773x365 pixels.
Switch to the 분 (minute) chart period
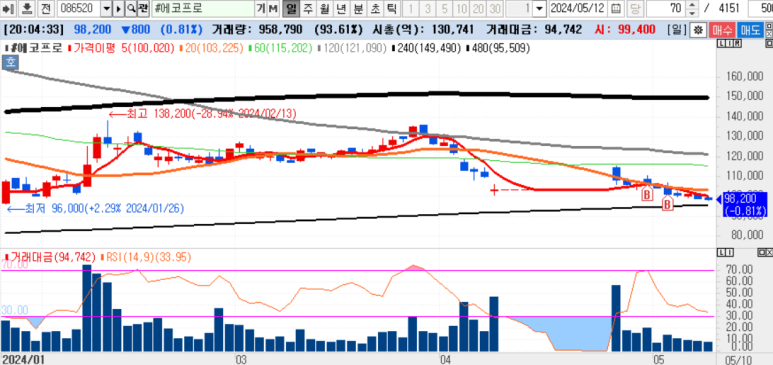358,8
